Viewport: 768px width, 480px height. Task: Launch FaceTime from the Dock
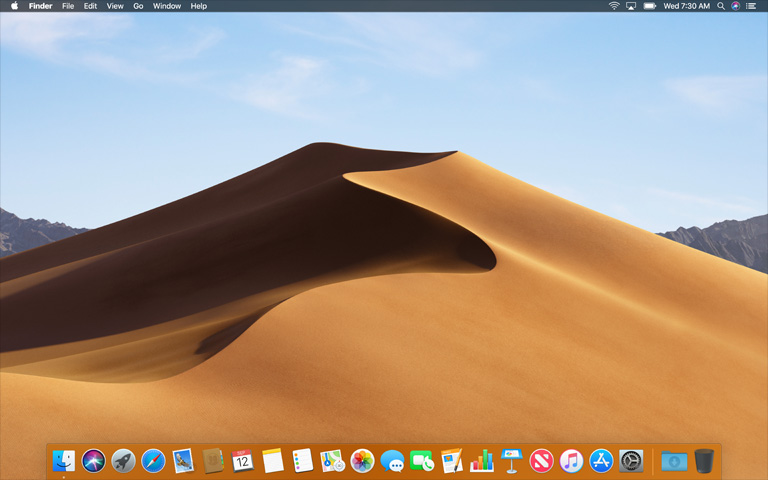point(422,461)
